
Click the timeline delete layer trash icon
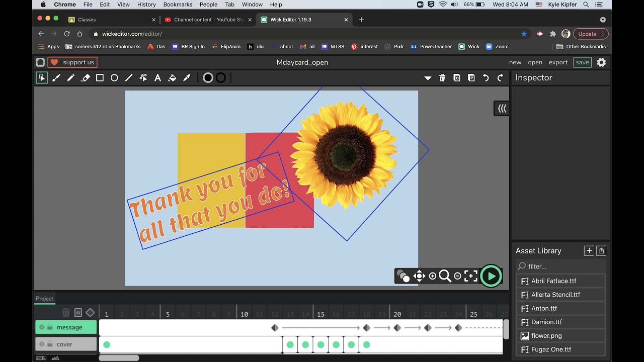[66, 313]
